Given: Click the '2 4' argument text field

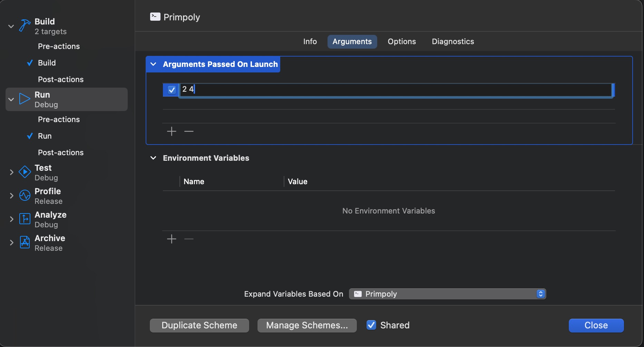Looking at the screenshot, I should tap(396, 90).
